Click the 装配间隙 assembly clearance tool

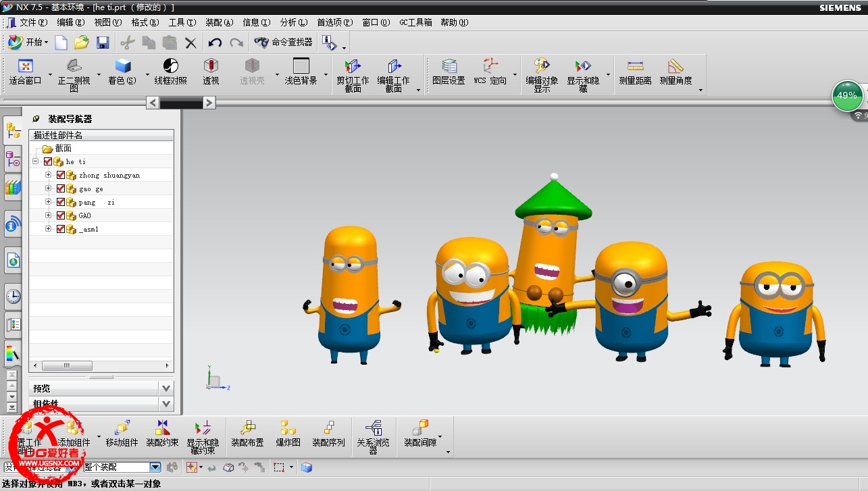tap(420, 435)
